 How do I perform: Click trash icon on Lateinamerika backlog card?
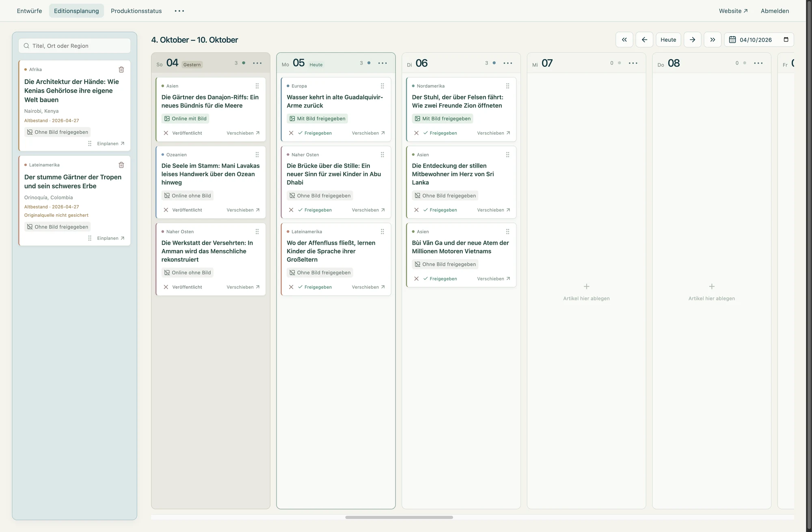[121, 165]
